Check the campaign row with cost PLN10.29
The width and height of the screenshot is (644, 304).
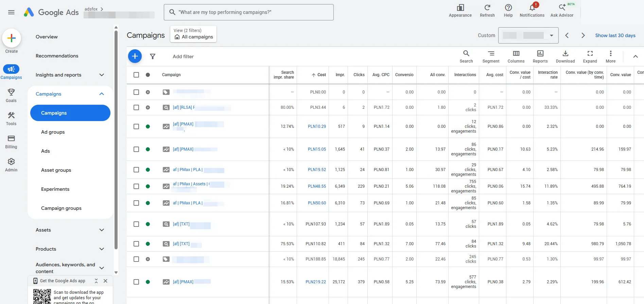pyautogui.click(x=136, y=126)
